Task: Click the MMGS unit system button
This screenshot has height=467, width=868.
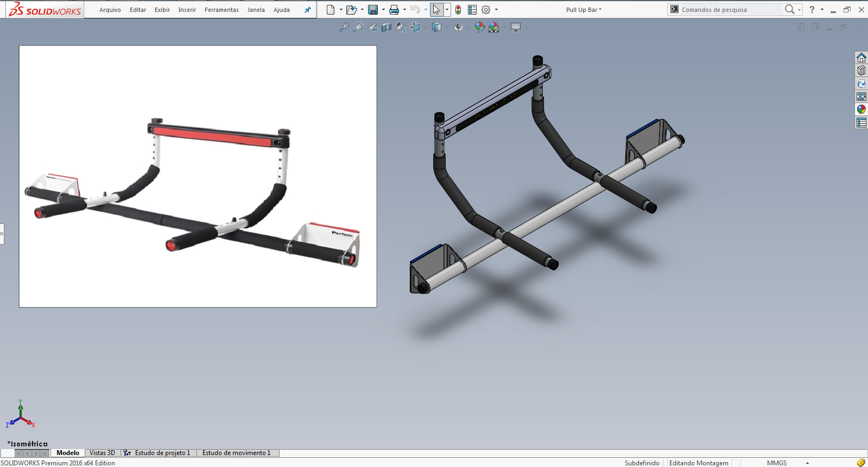Action: click(777, 463)
